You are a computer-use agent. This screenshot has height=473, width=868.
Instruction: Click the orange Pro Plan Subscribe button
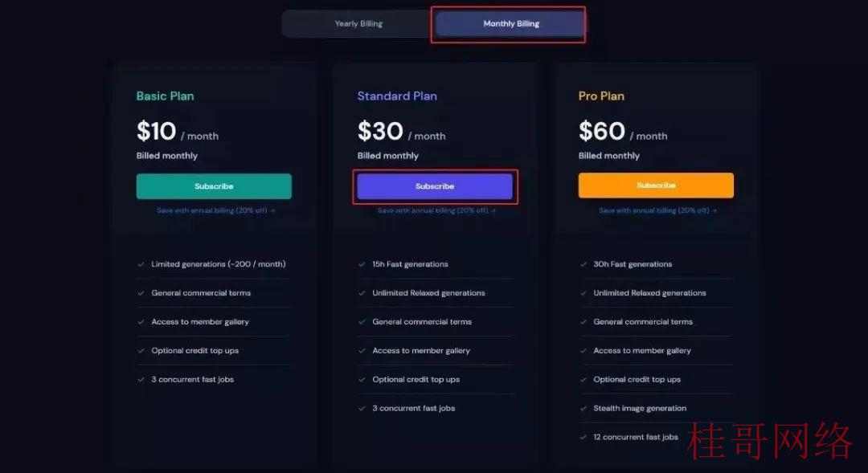tap(656, 186)
